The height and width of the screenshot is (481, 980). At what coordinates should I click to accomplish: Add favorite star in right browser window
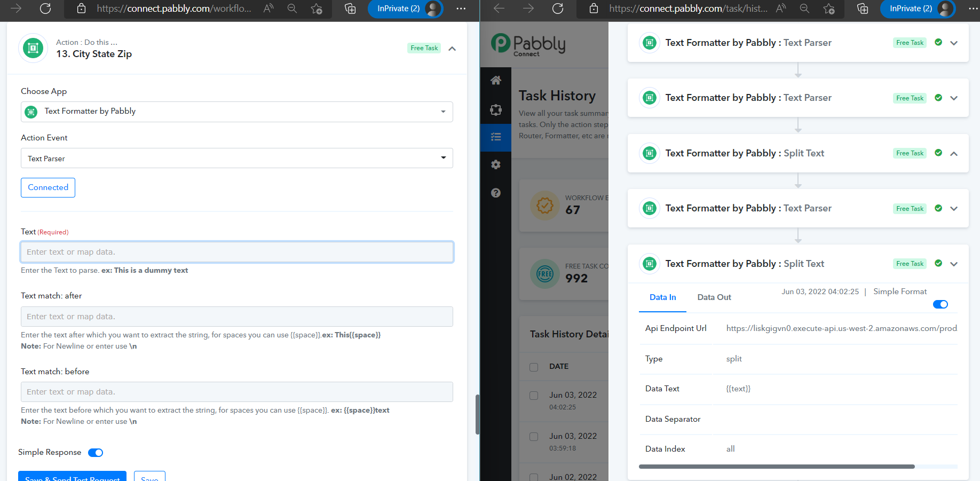pos(829,9)
